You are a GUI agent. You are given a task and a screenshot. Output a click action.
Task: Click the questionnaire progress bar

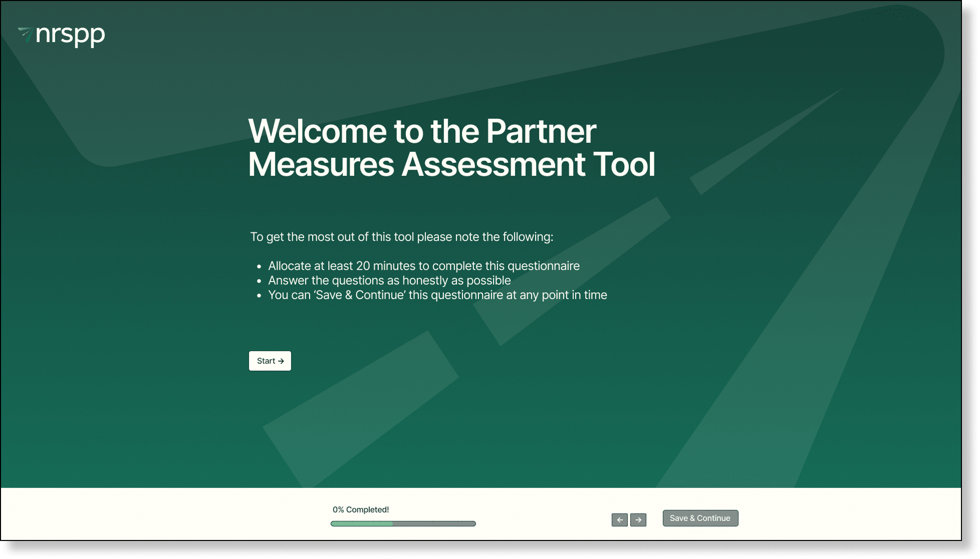pos(403,524)
